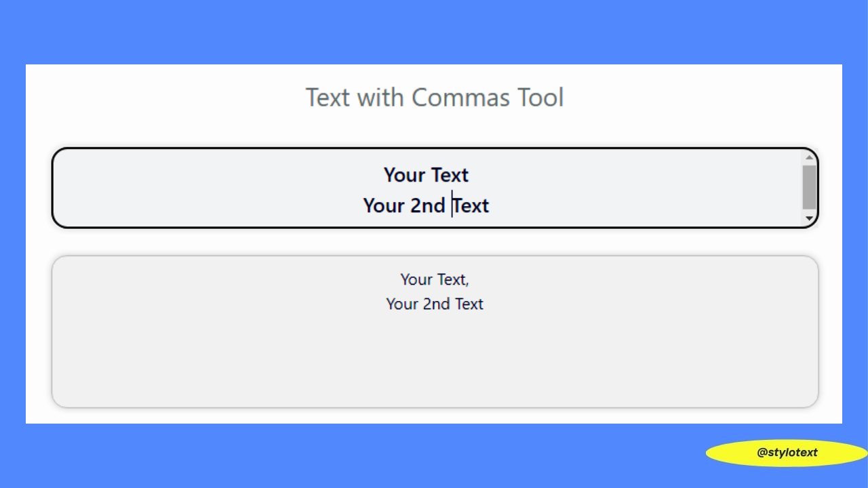Click the blue page background area

point(434,30)
